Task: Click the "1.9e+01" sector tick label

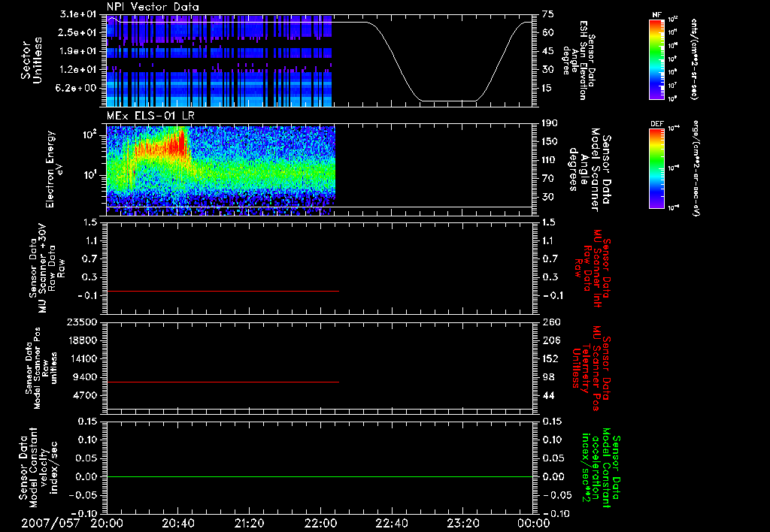Action: point(78,51)
